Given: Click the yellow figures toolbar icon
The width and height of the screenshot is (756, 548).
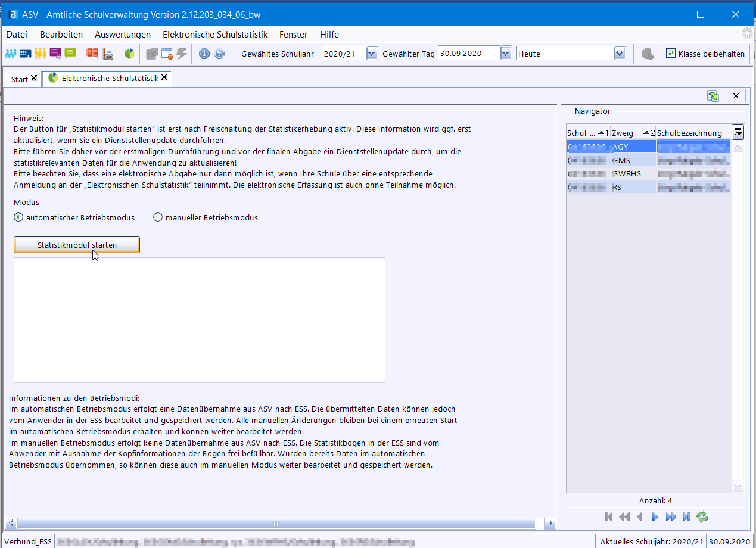Looking at the screenshot, I should [40, 54].
